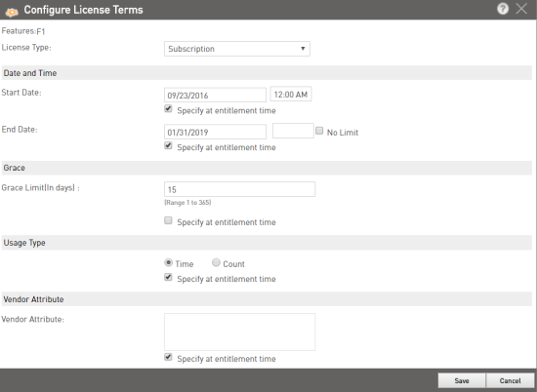
Task: Click the Cancel button
Action: pyautogui.click(x=510, y=380)
